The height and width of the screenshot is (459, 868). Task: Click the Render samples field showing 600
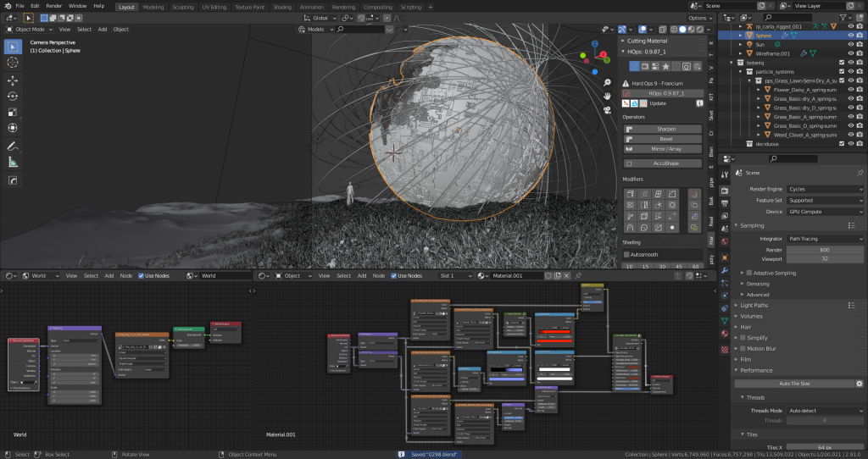click(825, 249)
